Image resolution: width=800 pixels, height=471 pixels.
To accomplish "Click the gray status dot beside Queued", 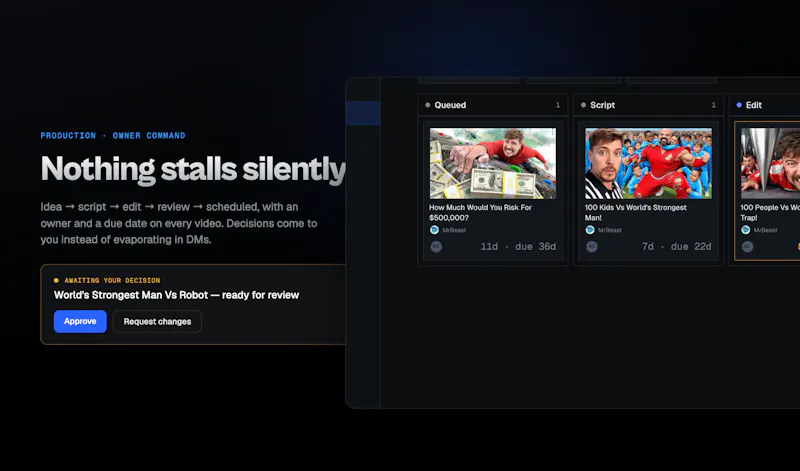I will click(x=428, y=105).
